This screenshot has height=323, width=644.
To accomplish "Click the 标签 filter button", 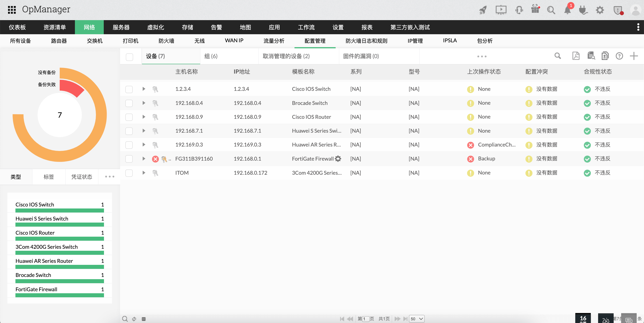I will pyautogui.click(x=49, y=177).
